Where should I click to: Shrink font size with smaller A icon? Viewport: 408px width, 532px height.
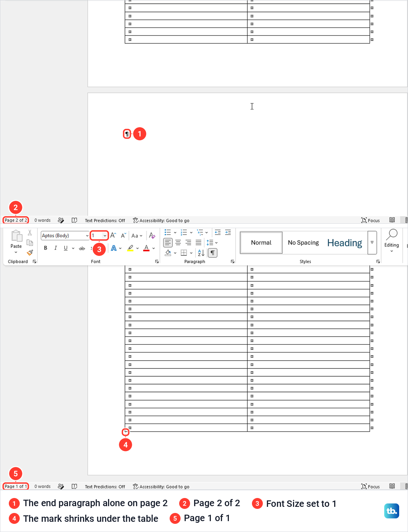124,235
